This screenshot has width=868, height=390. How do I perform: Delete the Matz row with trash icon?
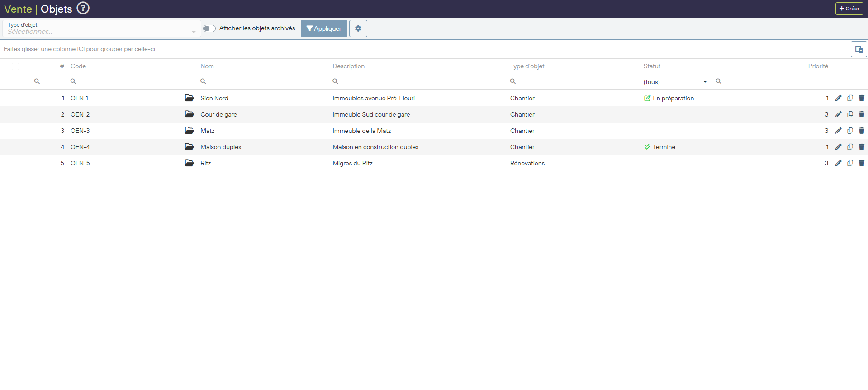(861, 131)
